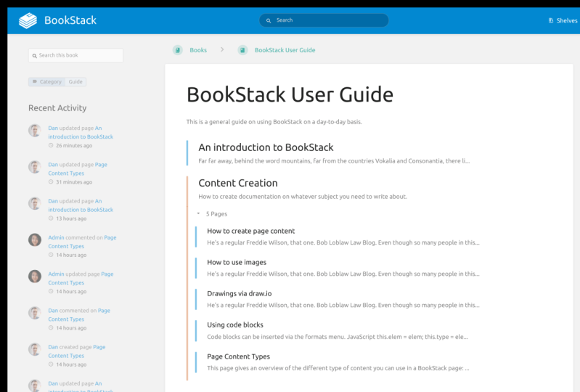Click Dan's avatar on 'Dan created page' entry
580x392 pixels.
point(35,350)
